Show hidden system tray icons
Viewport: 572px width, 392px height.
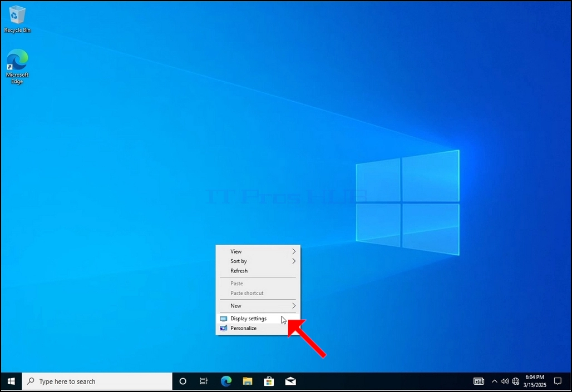point(494,381)
